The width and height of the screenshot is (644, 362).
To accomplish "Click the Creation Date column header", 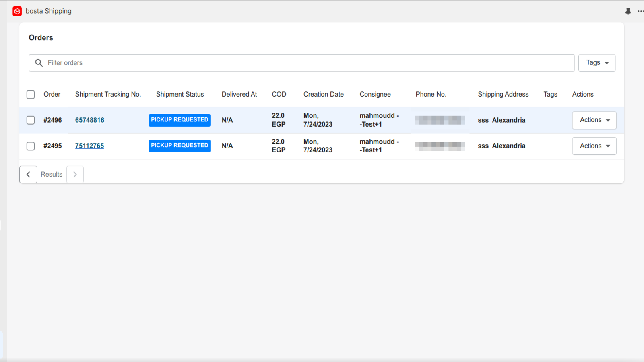I will click(x=323, y=94).
